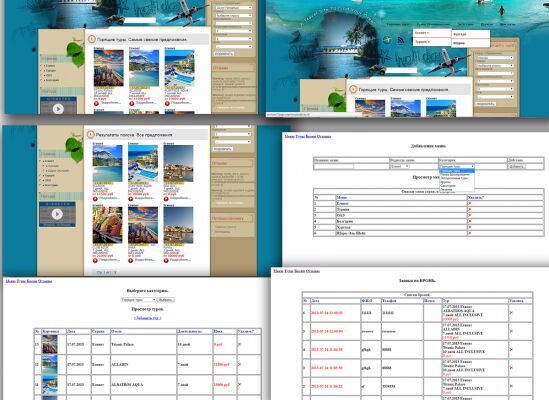549x400 pixels.
Task: Play the sidebar video in the hot tours page
Action: pyautogui.click(x=58, y=109)
